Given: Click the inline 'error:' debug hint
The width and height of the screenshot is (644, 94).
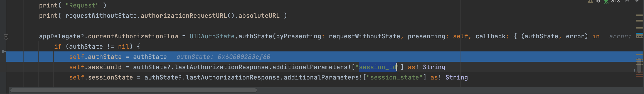Looking at the screenshot, I should [x=620, y=36].
